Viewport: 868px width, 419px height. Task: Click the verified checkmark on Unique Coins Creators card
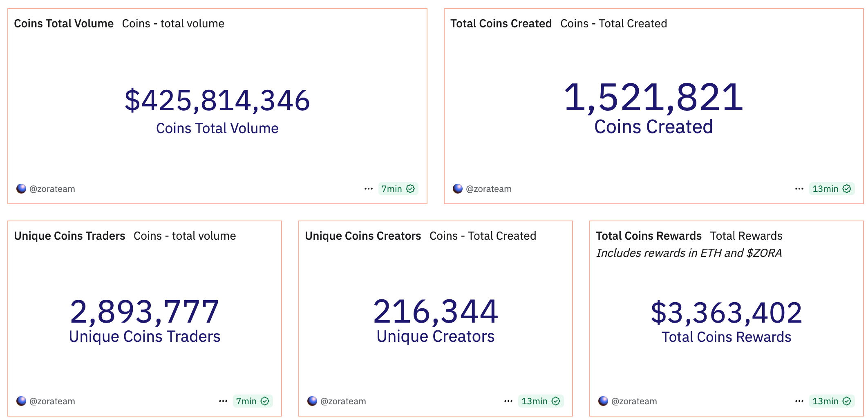coord(556,401)
